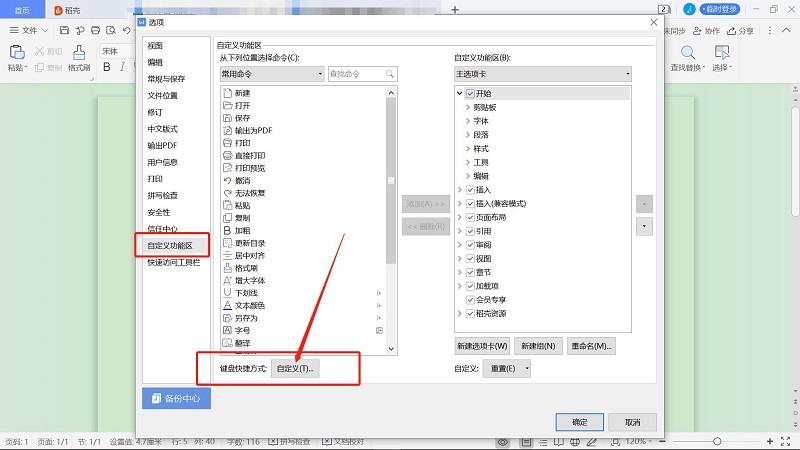Expand the 段落 group
This screenshot has width=800, height=450.
click(468, 135)
